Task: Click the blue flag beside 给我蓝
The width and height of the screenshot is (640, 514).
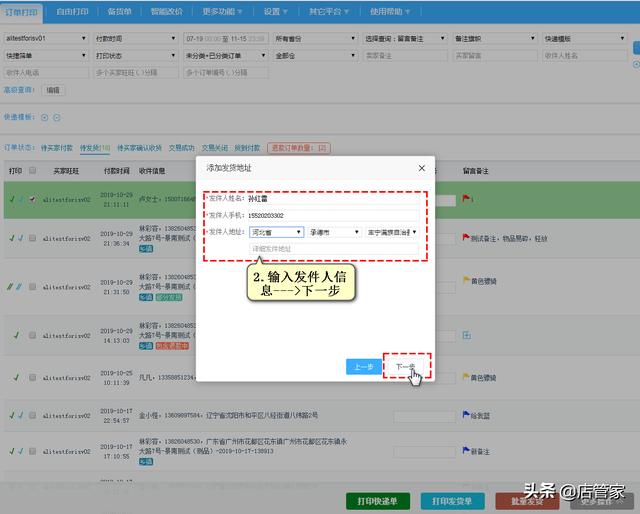Action: (x=465, y=415)
